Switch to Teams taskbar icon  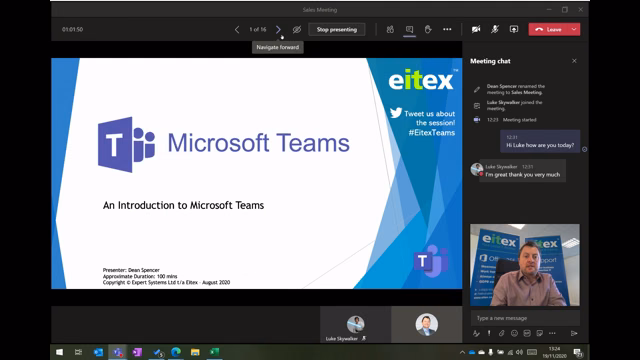pos(118,352)
